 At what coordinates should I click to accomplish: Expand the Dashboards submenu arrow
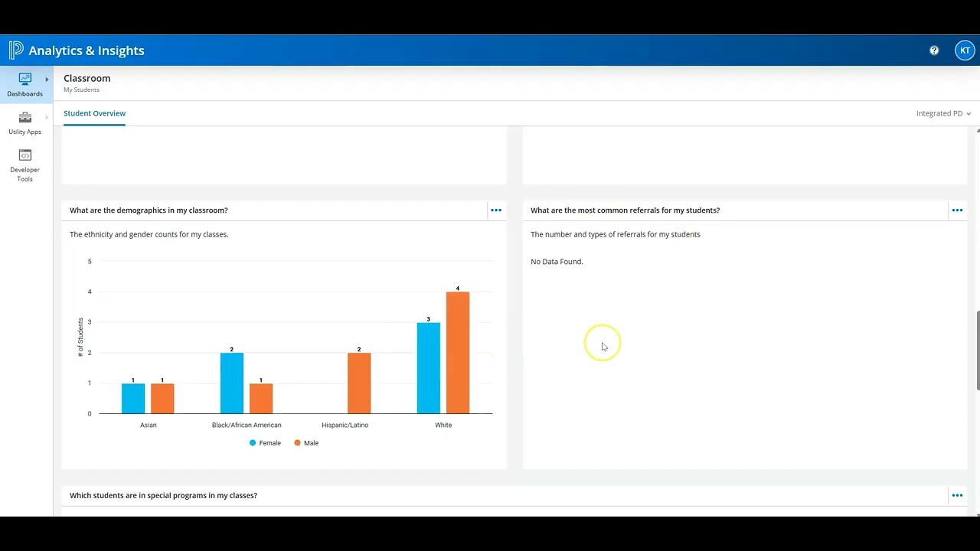47,80
